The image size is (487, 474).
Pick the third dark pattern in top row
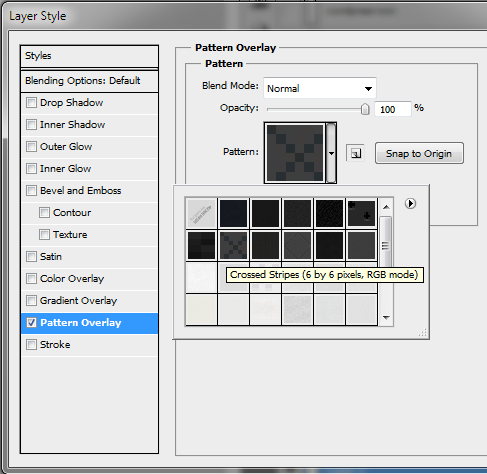pyautogui.click(x=265, y=213)
